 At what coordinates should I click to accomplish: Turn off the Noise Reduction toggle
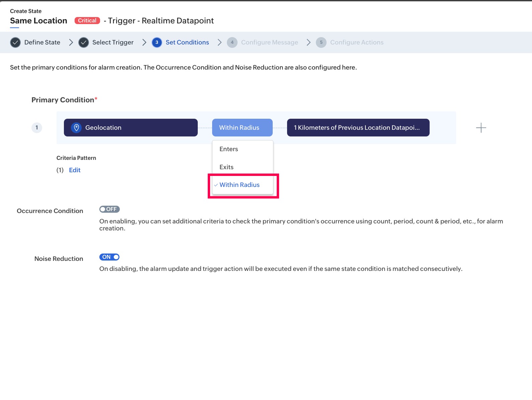[109, 257]
